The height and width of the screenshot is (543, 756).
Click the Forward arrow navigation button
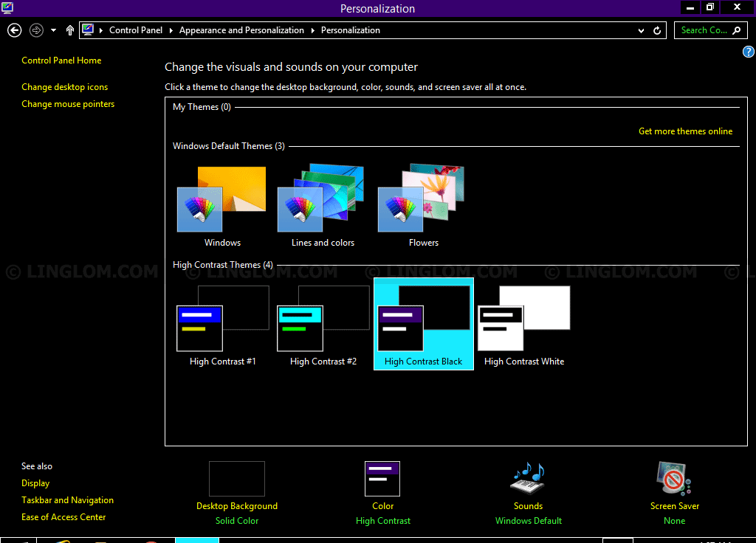tap(36, 30)
